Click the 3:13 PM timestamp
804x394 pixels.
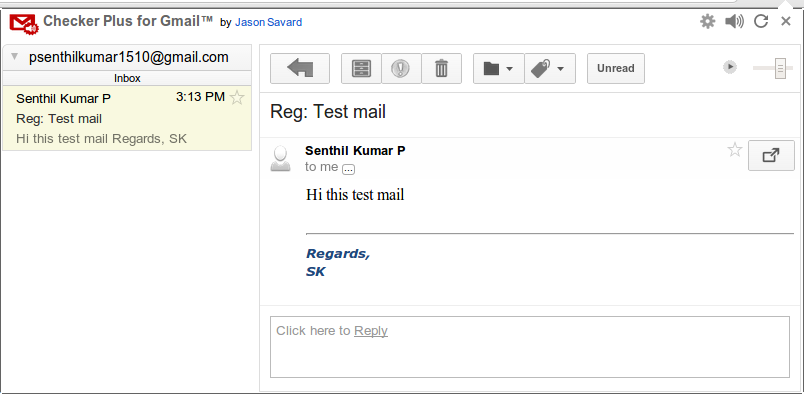[x=200, y=96]
